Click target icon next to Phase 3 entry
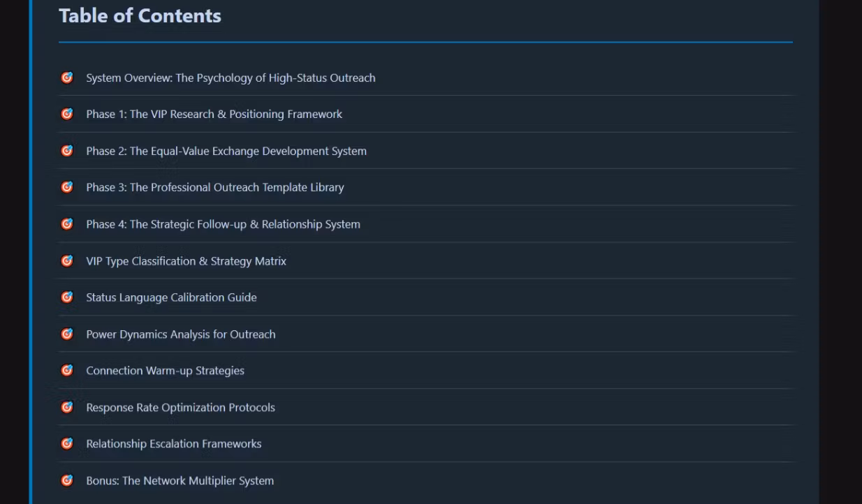Image resolution: width=862 pixels, height=504 pixels. click(67, 187)
